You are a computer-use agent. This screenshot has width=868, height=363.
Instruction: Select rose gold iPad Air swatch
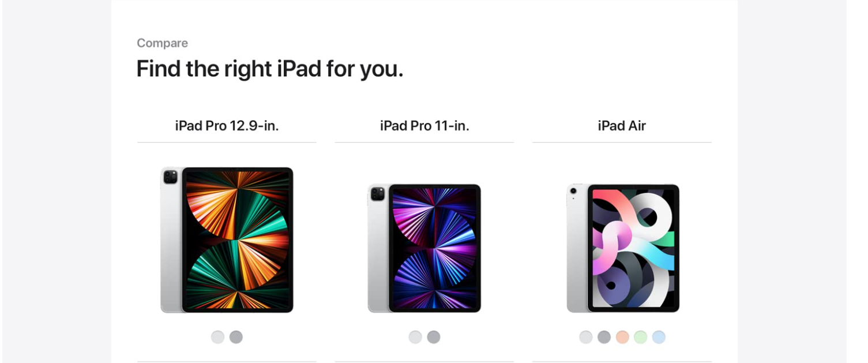[x=622, y=337]
